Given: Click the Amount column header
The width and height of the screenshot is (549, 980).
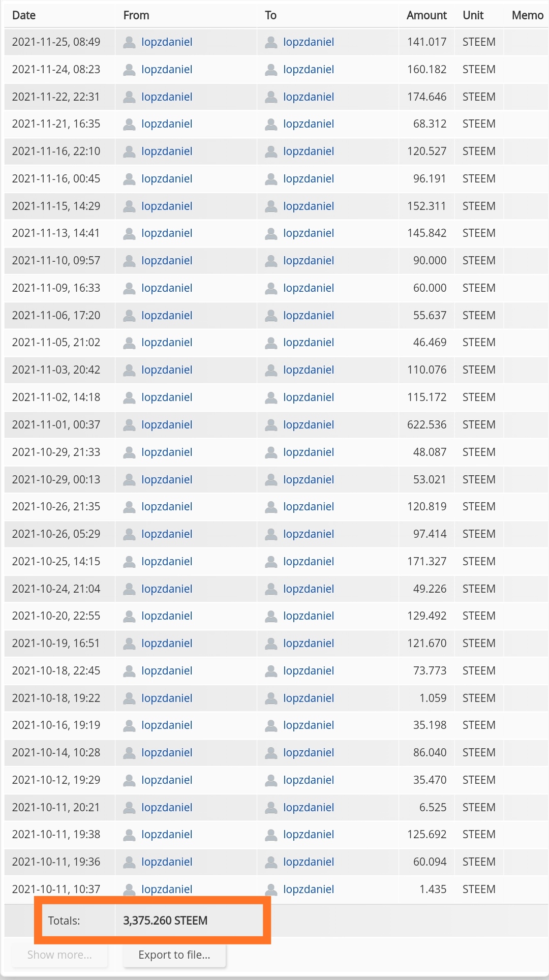Looking at the screenshot, I should coord(426,15).
